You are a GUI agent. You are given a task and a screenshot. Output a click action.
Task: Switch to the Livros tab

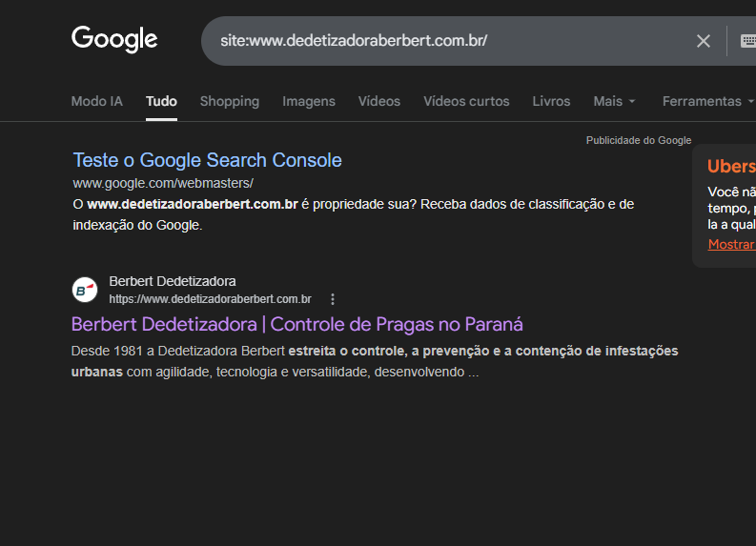551,101
